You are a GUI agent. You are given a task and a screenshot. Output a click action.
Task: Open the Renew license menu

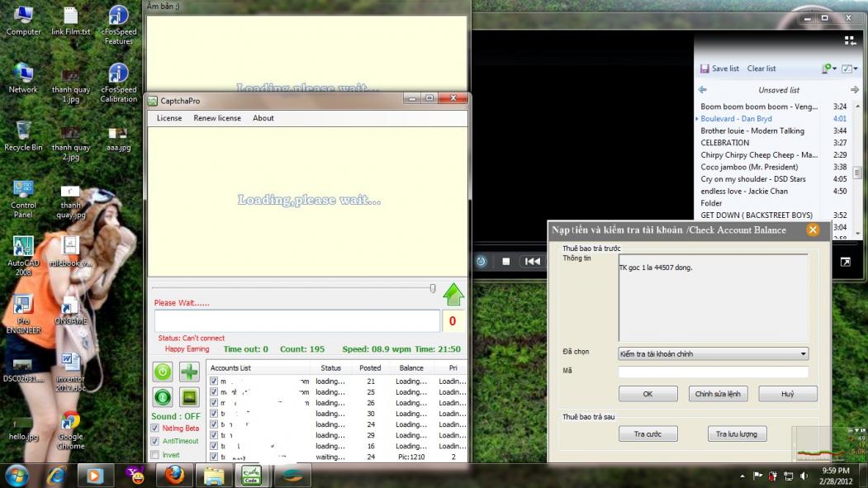(x=217, y=118)
